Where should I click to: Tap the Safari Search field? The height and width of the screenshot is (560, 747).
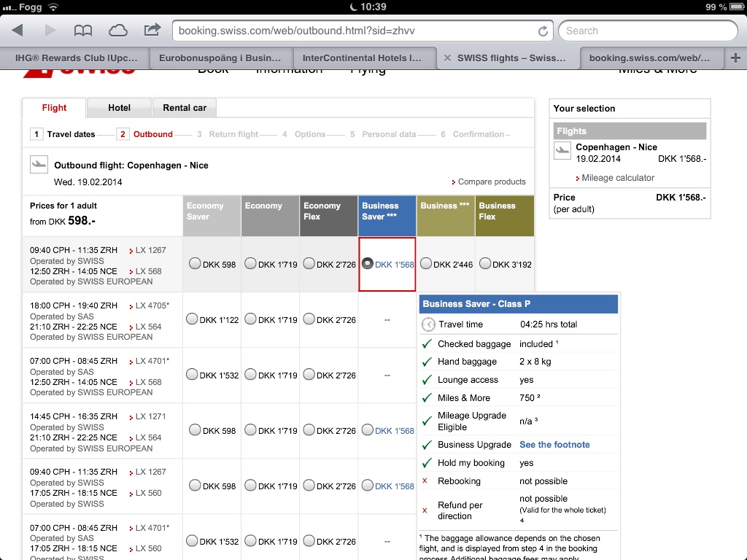point(648,31)
